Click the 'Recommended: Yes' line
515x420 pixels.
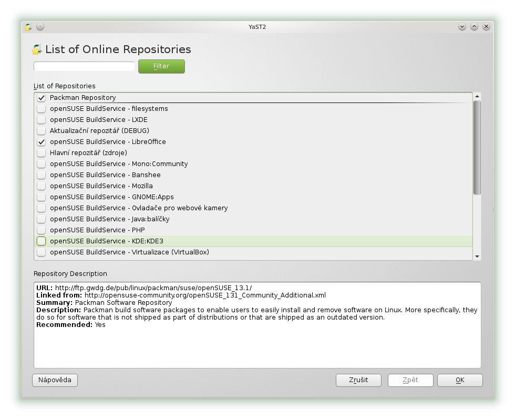[x=70, y=325]
